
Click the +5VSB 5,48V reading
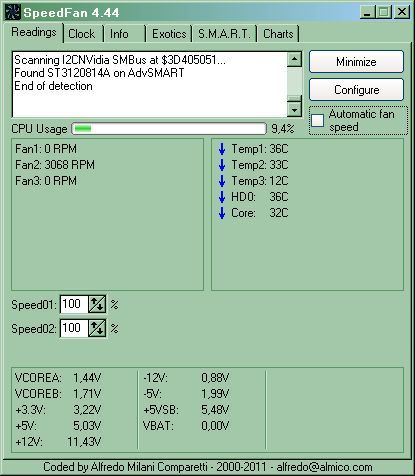click(186, 410)
